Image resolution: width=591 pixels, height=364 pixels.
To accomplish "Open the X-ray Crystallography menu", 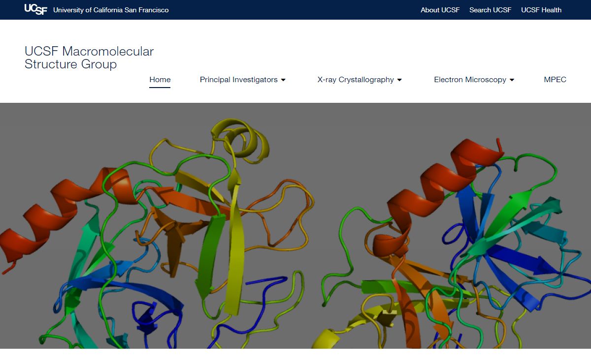I will coord(356,80).
